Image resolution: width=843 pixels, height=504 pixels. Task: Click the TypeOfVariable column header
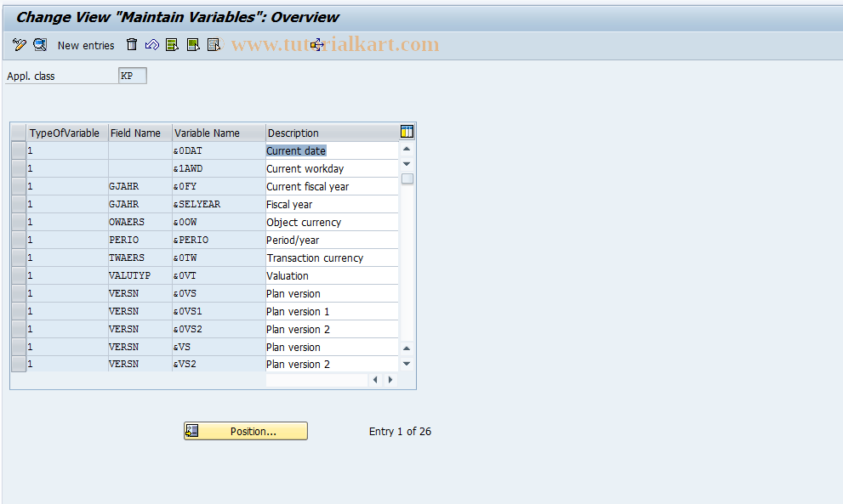[67, 133]
